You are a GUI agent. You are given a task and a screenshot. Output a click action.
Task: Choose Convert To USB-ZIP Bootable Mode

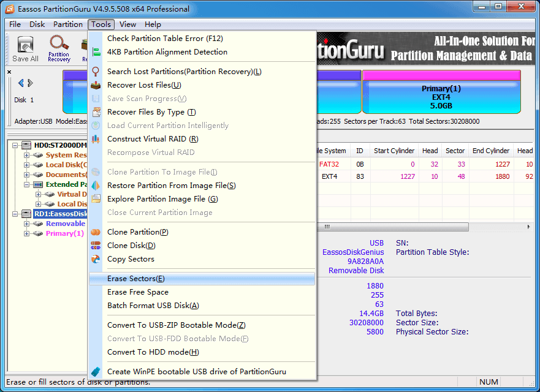[x=202, y=325]
